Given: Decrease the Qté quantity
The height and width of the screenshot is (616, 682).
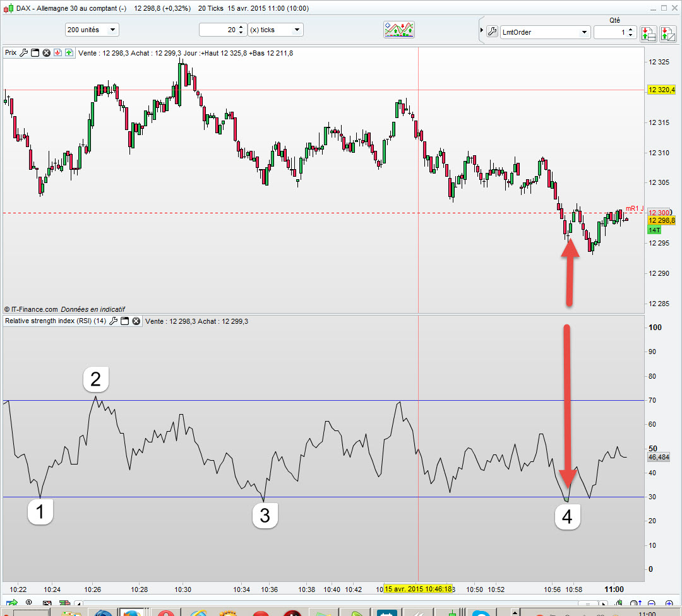Looking at the screenshot, I should tap(631, 35).
